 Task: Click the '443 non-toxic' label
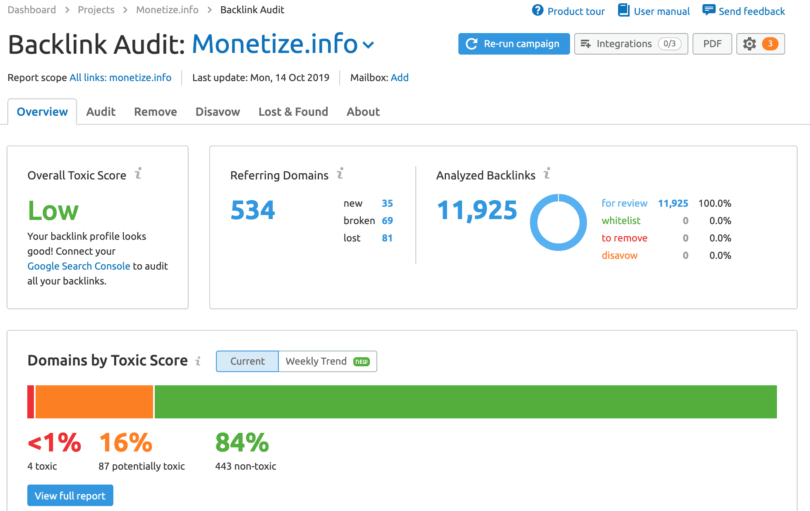[245, 466]
